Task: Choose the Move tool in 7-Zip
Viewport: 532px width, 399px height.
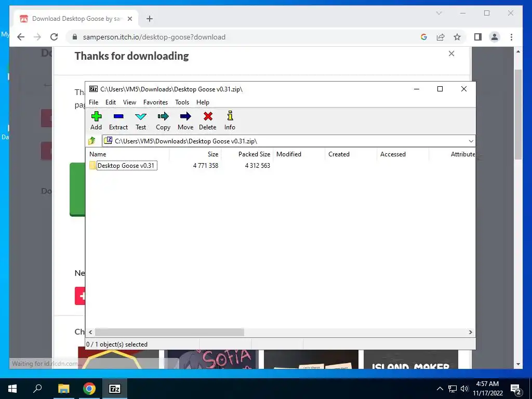Action: point(185,121)
